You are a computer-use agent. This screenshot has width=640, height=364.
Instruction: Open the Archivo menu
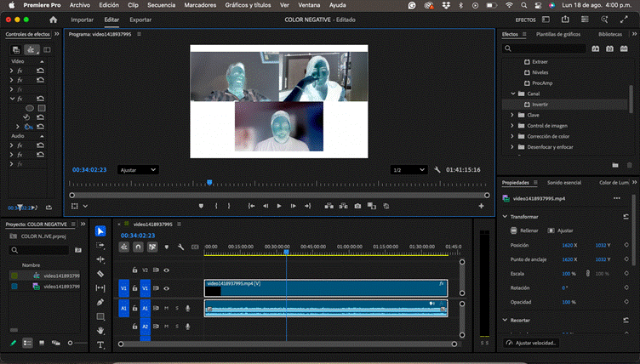tap(80, 5)
